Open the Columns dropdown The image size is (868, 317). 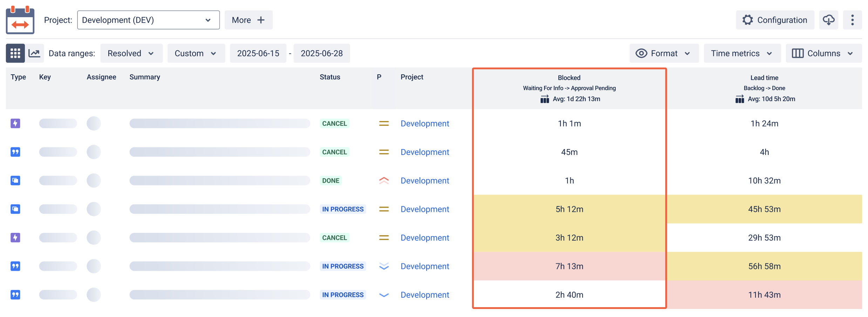coord(823,53)
